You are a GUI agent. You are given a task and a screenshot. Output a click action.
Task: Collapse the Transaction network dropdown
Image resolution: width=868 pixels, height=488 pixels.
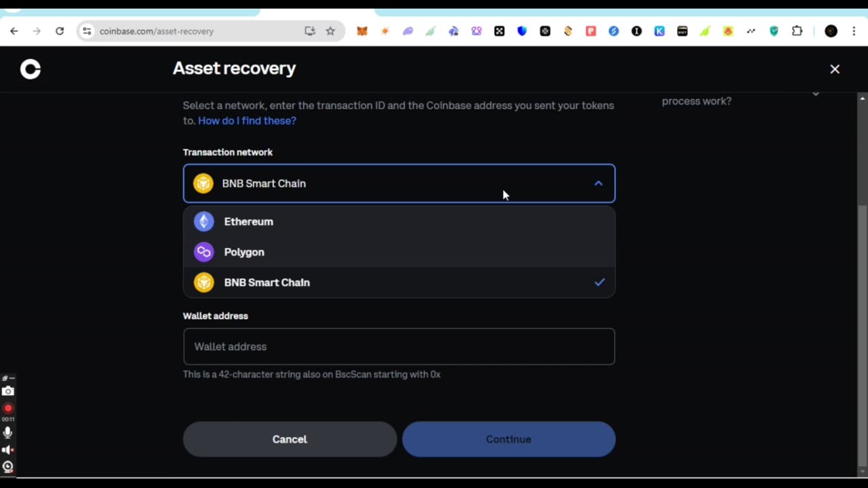point(399,184)
